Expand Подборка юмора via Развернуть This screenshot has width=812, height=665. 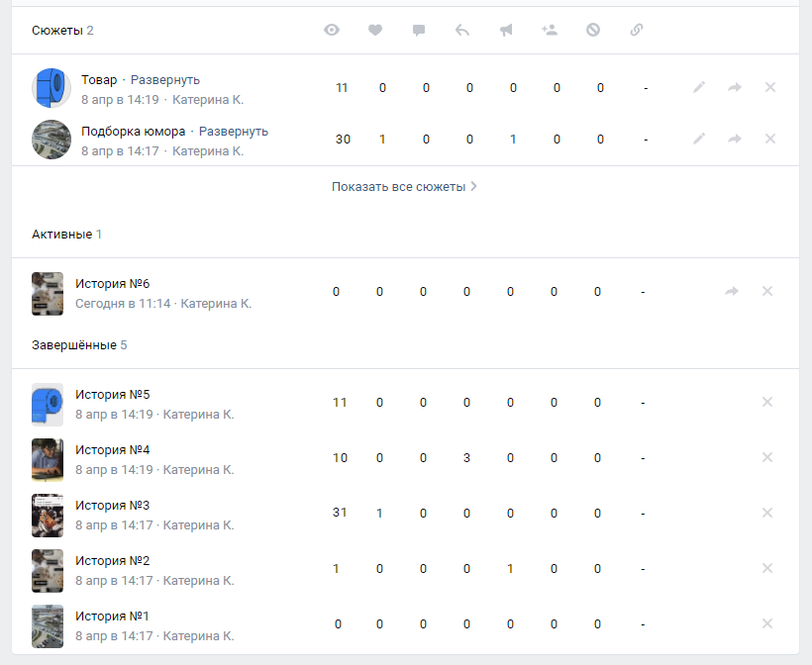pos(234,132)
